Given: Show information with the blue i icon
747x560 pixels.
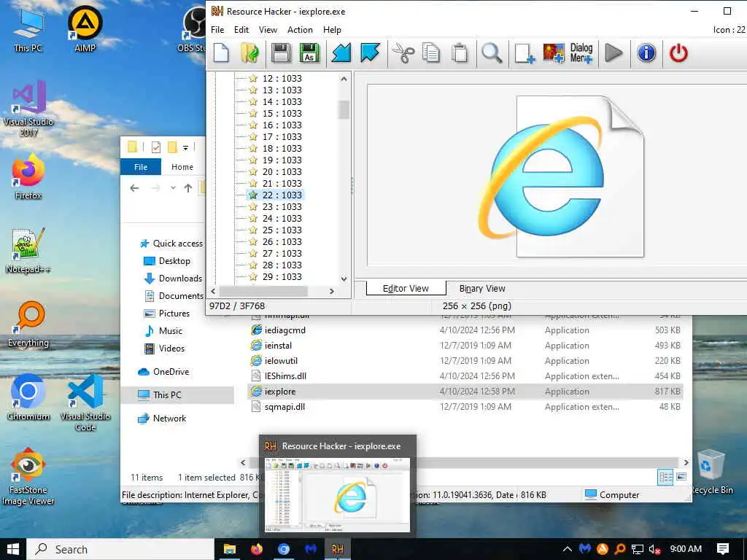Looking at the screenshot, I should [646, 52].
